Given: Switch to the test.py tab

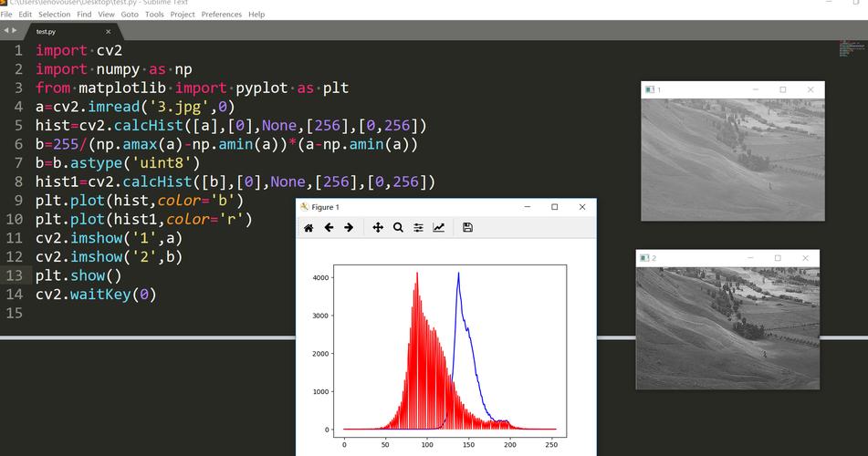Looking at the screenshot, I should [46, 32].
